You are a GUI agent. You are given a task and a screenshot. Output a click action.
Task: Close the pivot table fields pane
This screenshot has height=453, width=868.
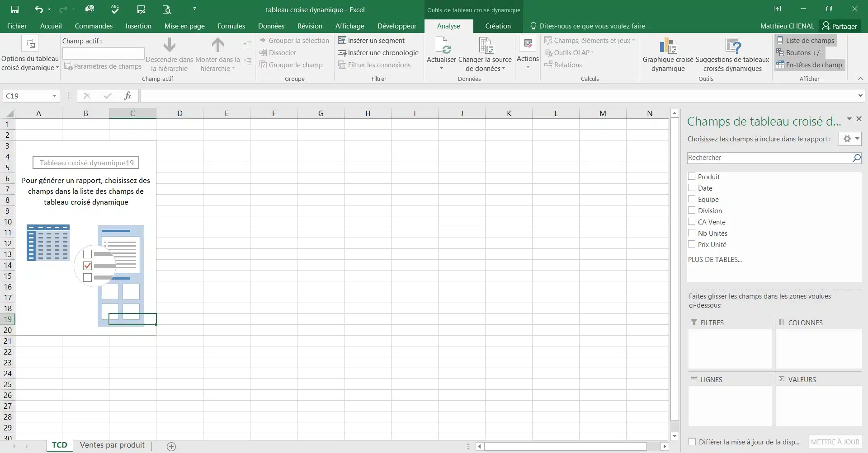pos(859,119)
